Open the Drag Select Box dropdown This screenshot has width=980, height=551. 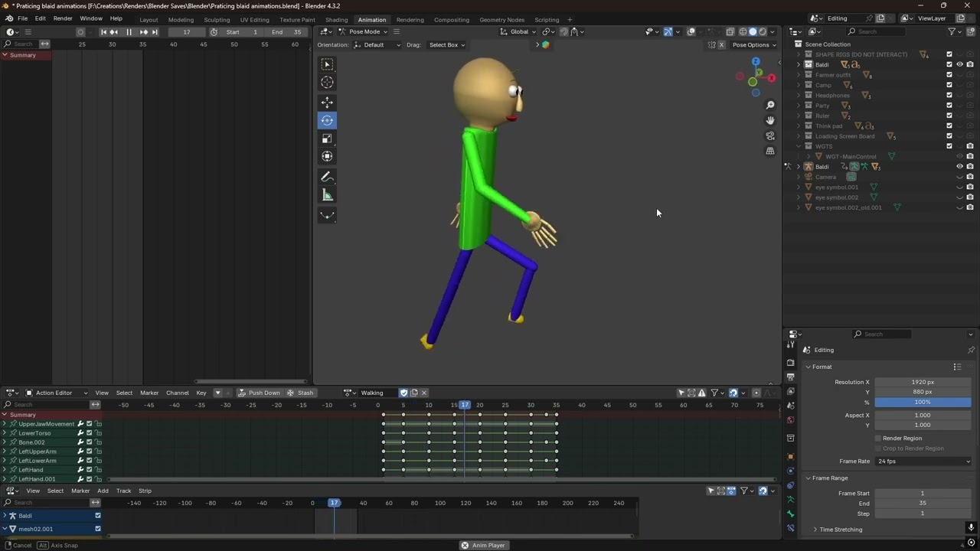point(447,44)
